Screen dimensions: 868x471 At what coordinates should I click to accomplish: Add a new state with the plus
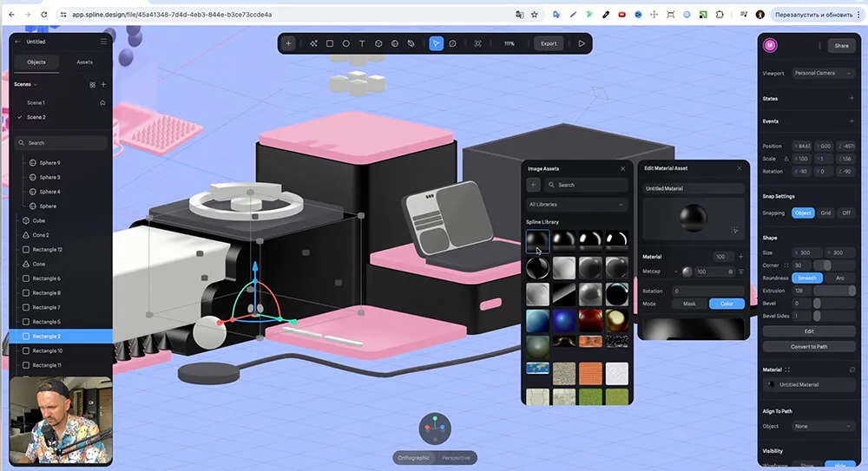852,98
